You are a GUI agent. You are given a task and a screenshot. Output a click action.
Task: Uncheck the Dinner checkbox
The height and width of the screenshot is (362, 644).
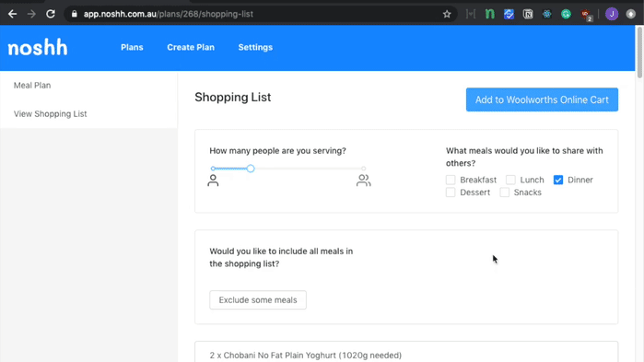pyautogui.click(x=558, y=180)
